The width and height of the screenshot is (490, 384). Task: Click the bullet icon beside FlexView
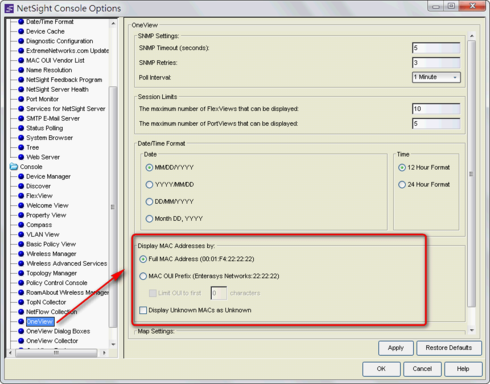click(21, 196)
